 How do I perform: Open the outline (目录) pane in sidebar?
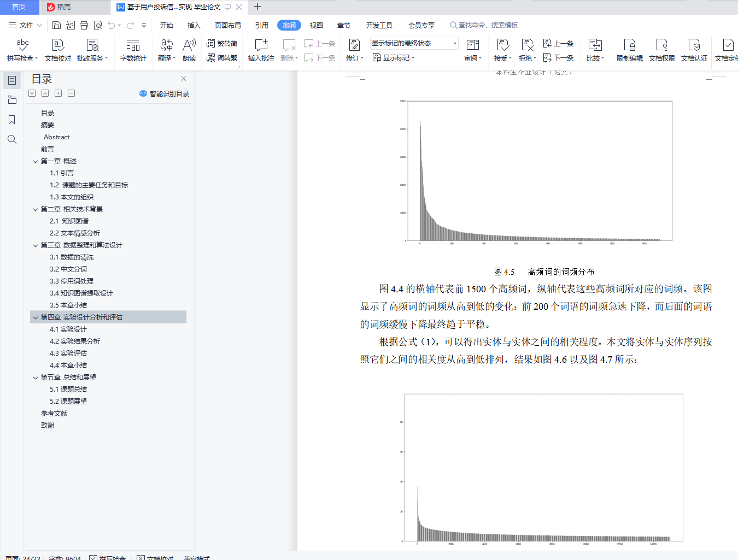point(12,80)
